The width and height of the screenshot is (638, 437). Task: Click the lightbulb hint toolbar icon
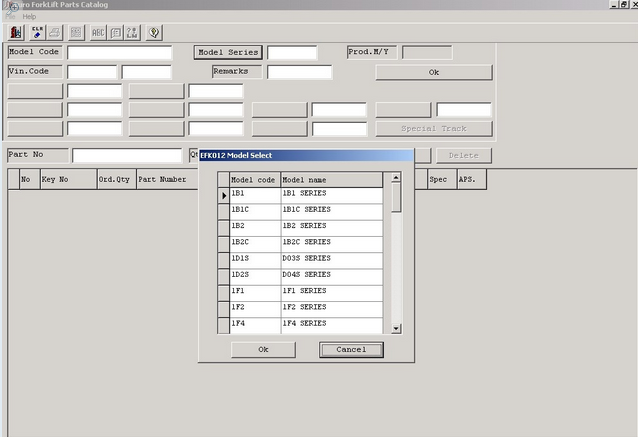coord(154,33)
